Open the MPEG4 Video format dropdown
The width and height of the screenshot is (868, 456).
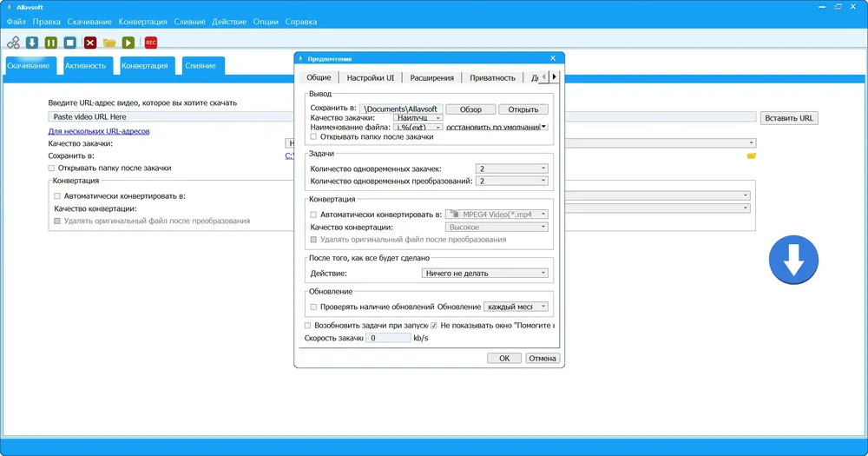click(496, 214)
